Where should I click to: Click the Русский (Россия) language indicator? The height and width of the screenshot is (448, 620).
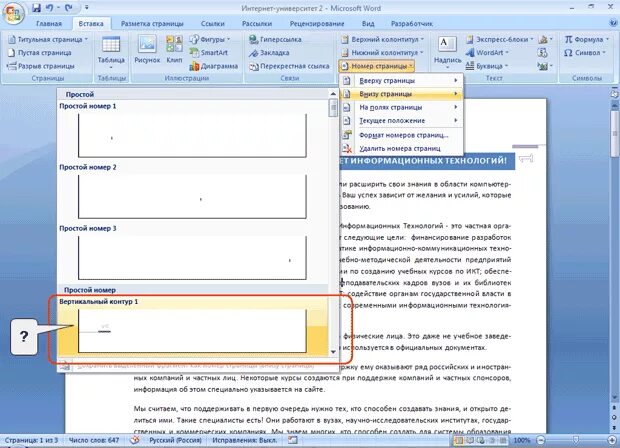(x=175, y=440)
